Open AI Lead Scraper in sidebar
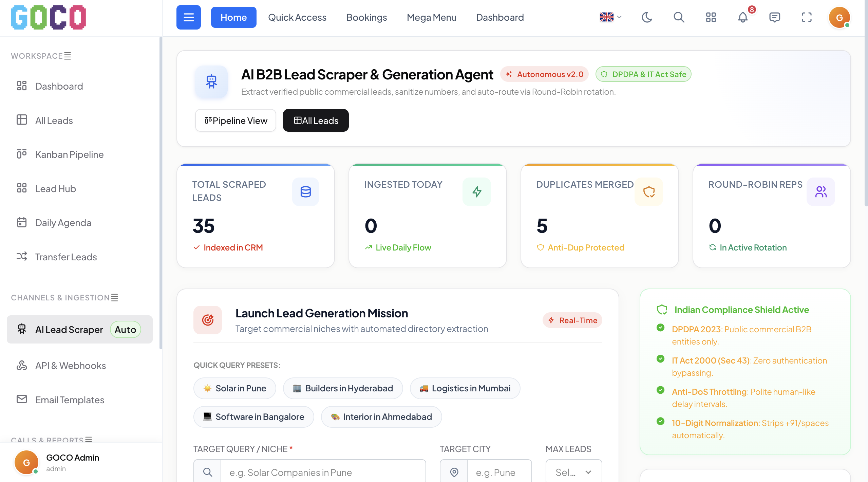 click(x=80, y=330)
